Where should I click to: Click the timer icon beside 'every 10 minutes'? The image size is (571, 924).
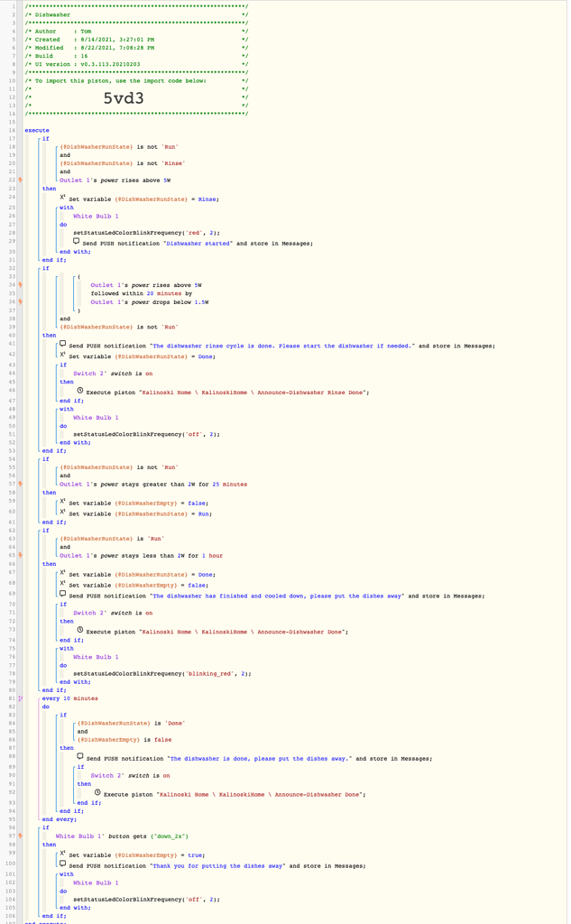(20, 698)
